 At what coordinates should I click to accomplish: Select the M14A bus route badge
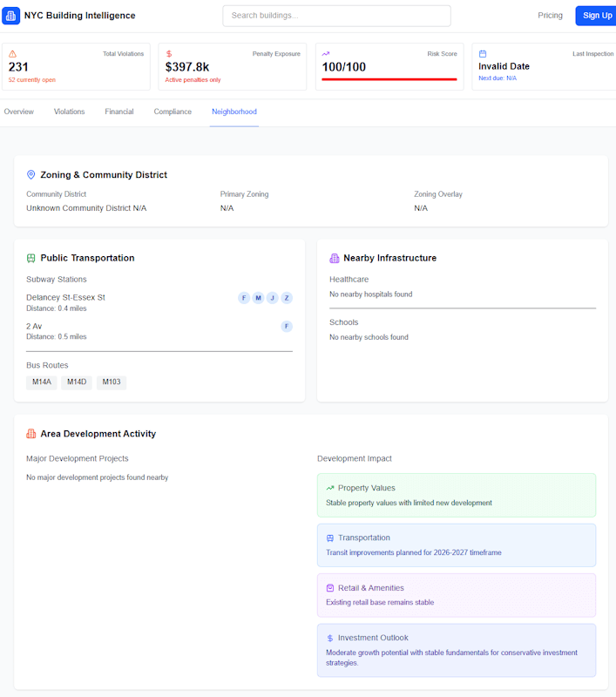point(41,382)
